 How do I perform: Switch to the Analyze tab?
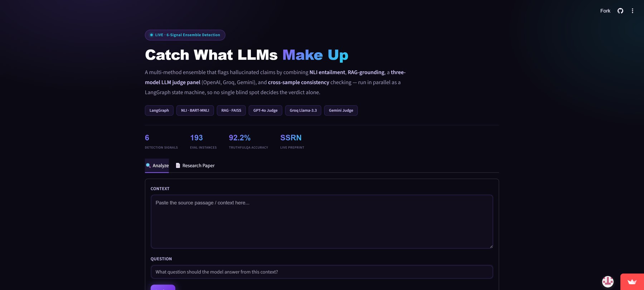[x=157, y=165]
